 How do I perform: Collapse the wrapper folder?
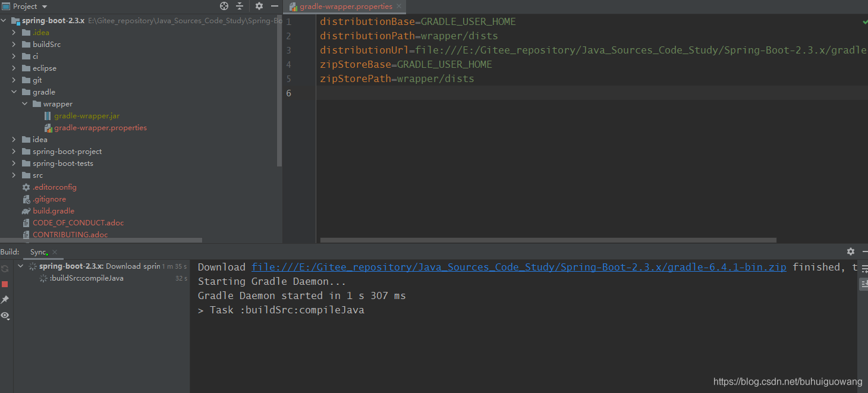tap(25, 104)
